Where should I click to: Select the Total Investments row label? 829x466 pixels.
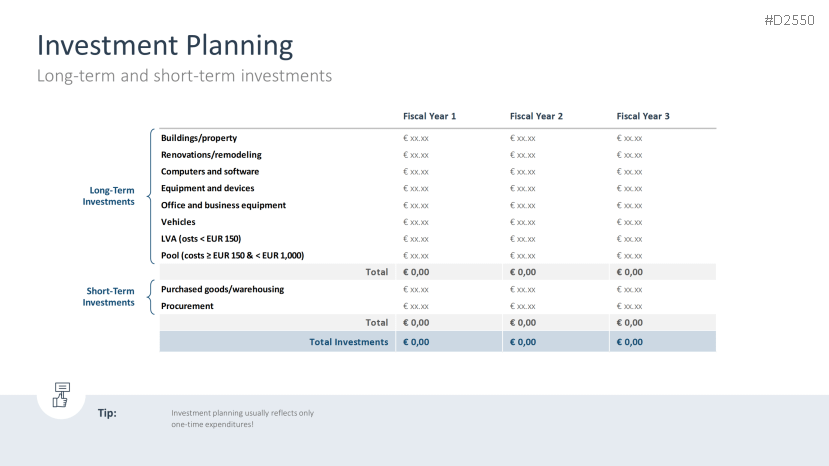348,342
